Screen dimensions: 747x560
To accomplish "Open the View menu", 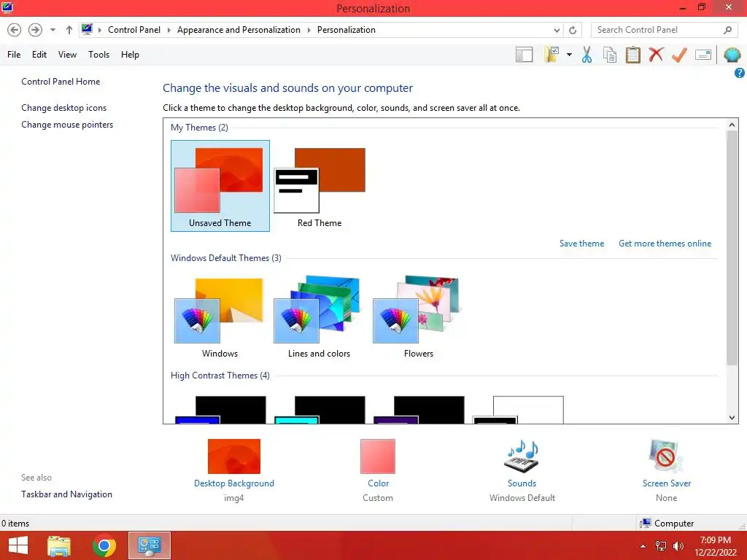I will pyautogui.click(x=67, y=55).
